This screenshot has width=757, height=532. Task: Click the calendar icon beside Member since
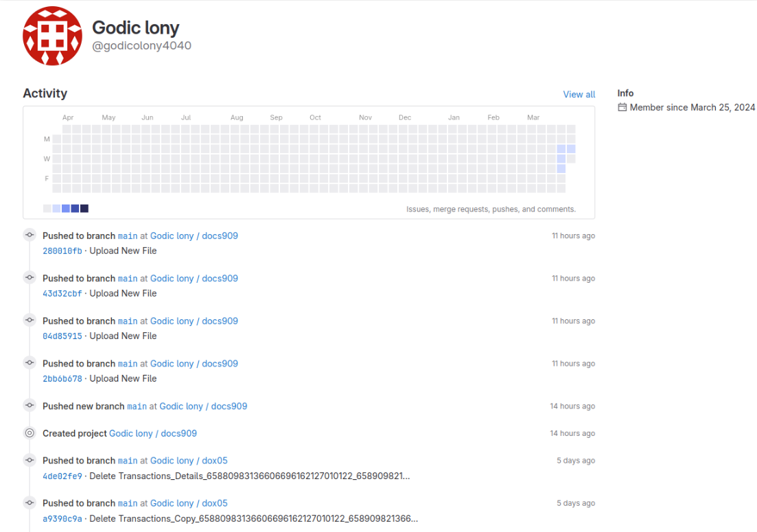[622, 107]
